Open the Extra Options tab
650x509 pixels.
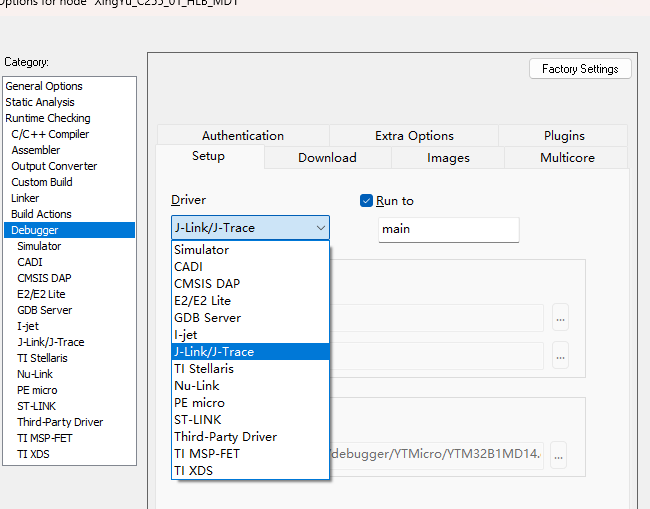414,136
